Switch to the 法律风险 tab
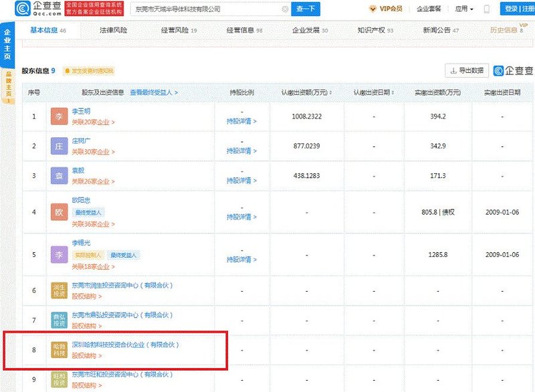 110,29
